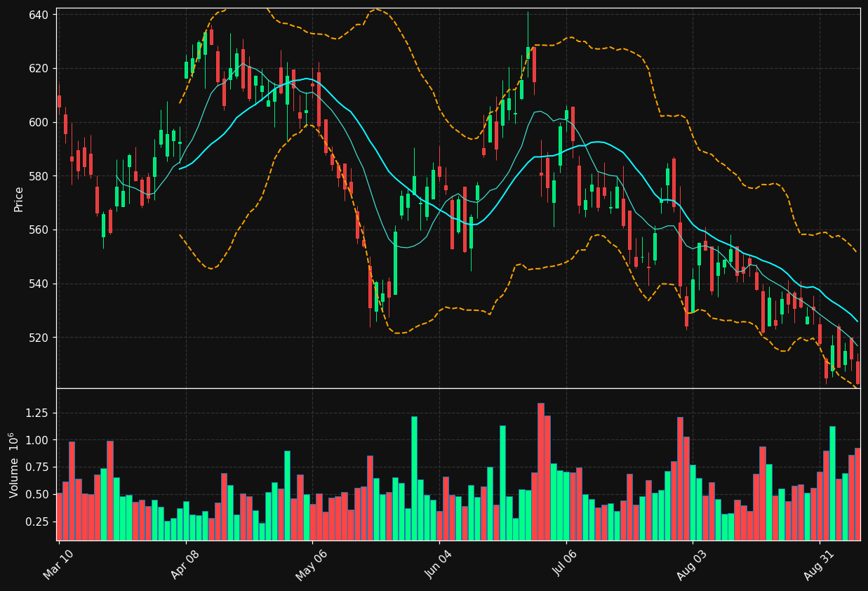The height and width of the screenshot is (591, 868).
Task: Select the 0.50 volume tick label
Action: coord(37,495)
